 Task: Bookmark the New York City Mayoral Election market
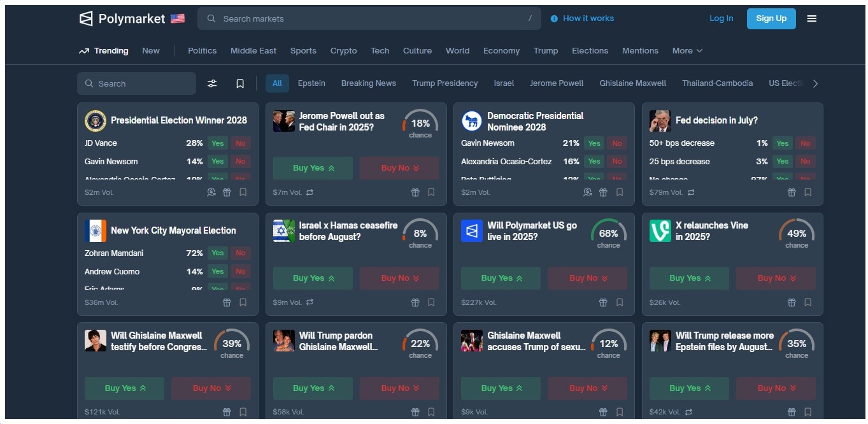tap(243, 302)
